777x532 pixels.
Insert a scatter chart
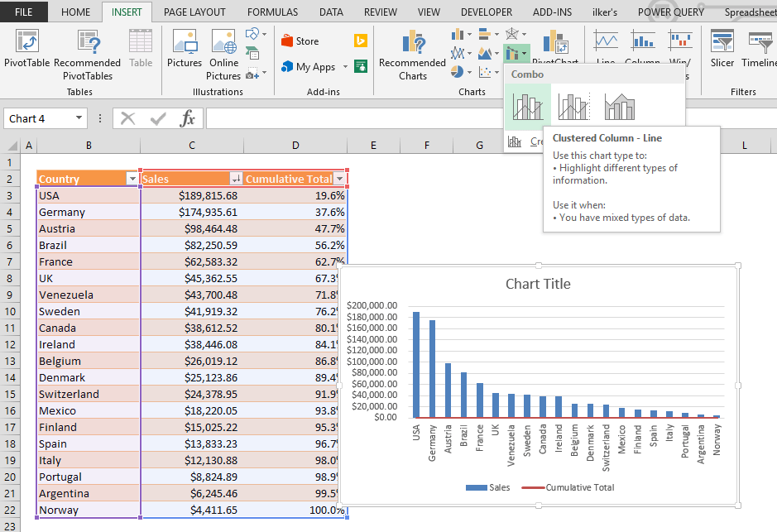(x=485, y=72)
